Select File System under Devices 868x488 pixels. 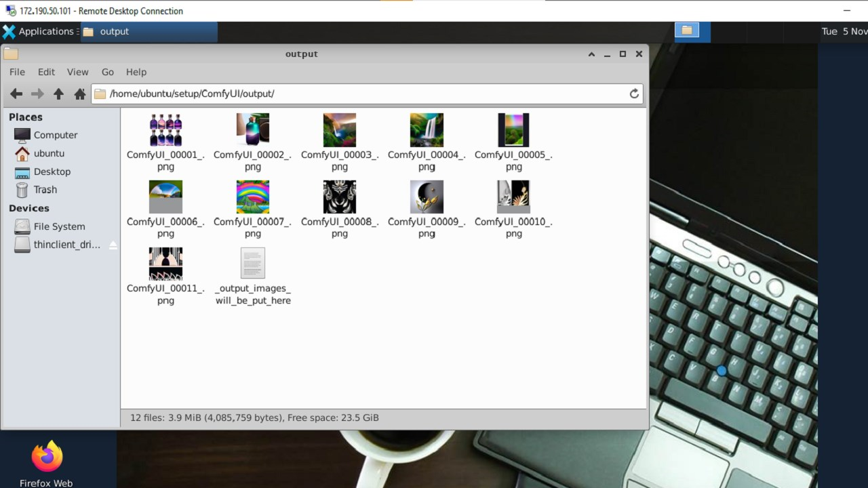click(59, 226)
